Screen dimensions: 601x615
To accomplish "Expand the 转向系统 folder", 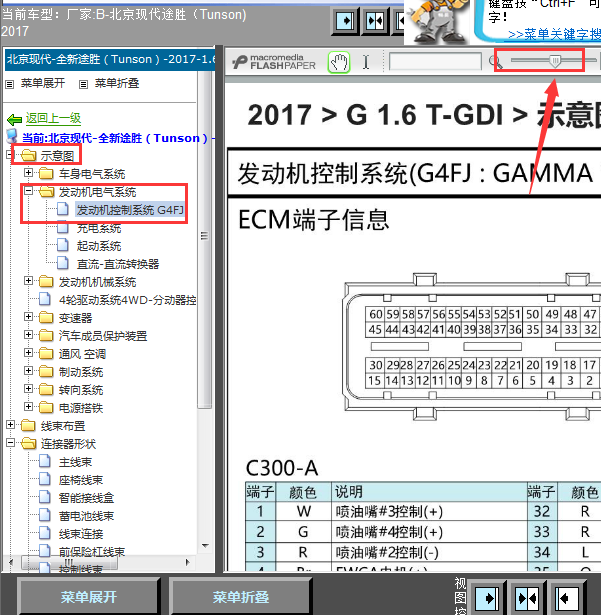I will tap(28, 389).
